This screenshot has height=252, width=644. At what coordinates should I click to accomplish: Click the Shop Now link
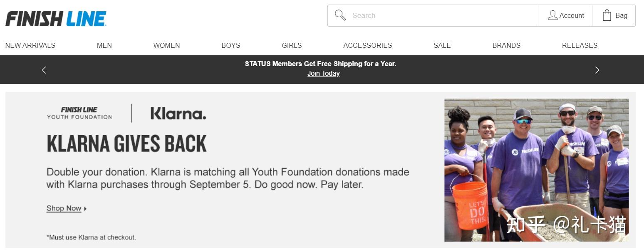pos(64,208)
